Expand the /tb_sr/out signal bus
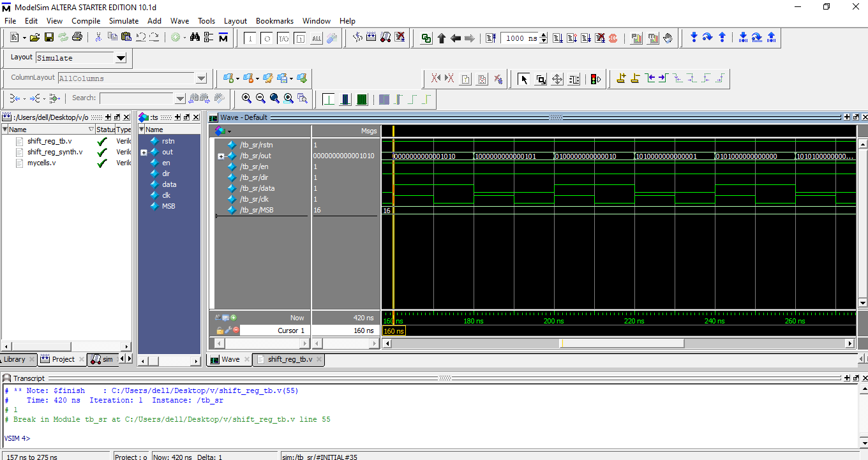This screenshot has width=868, height=460. pos(221,156)
